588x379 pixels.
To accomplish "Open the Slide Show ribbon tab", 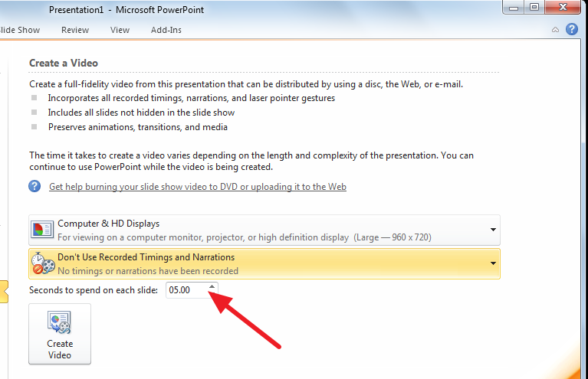I will coord(19,30).
